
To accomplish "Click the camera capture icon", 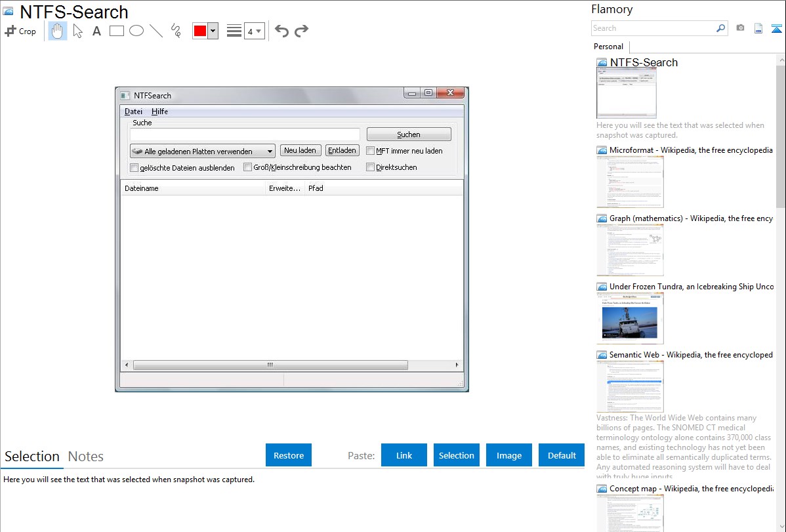I will 740,28.
